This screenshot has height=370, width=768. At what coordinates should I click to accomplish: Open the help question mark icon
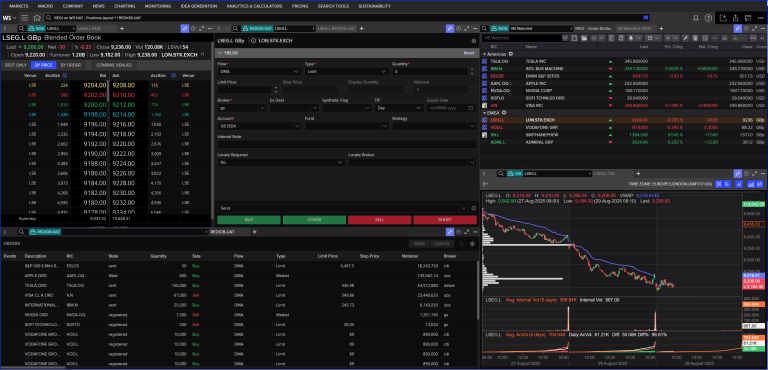click(x=708, y=18)
